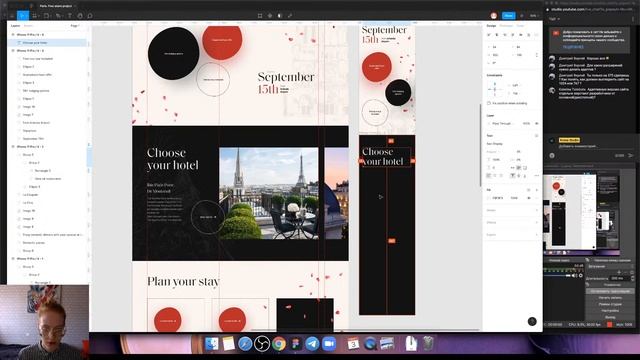Click the Create component icon
This screenshot has height=360, width=640.
click(270, 16)
